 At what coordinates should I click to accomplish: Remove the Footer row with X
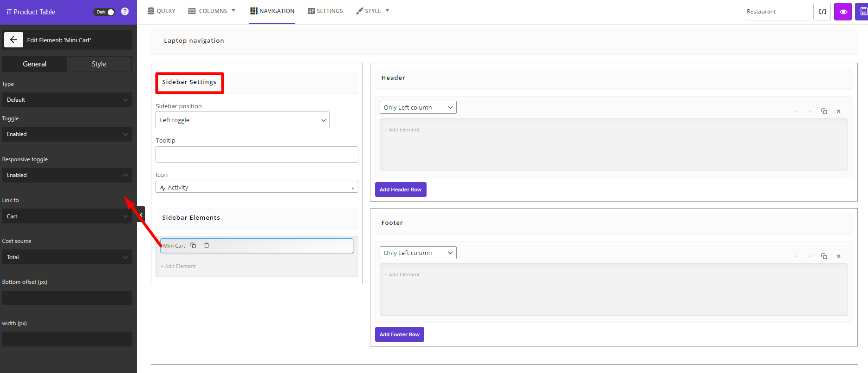tap(838, 256)
